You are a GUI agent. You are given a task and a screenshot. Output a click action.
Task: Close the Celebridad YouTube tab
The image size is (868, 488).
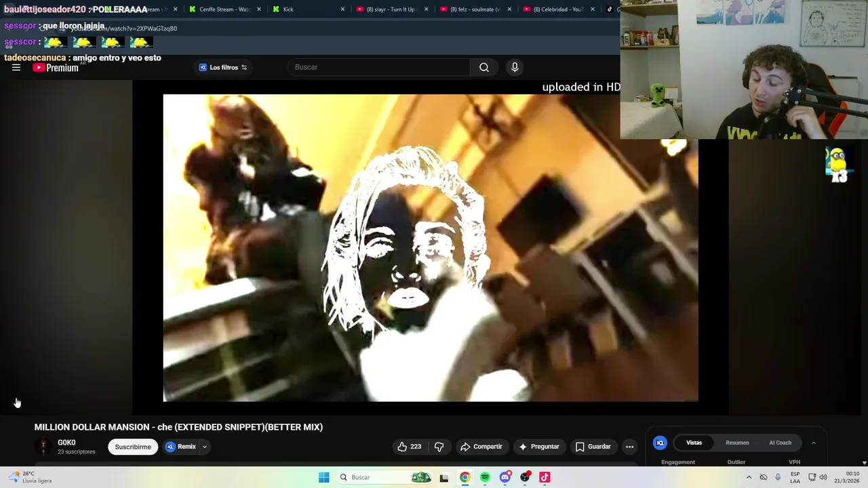[593, 9]
